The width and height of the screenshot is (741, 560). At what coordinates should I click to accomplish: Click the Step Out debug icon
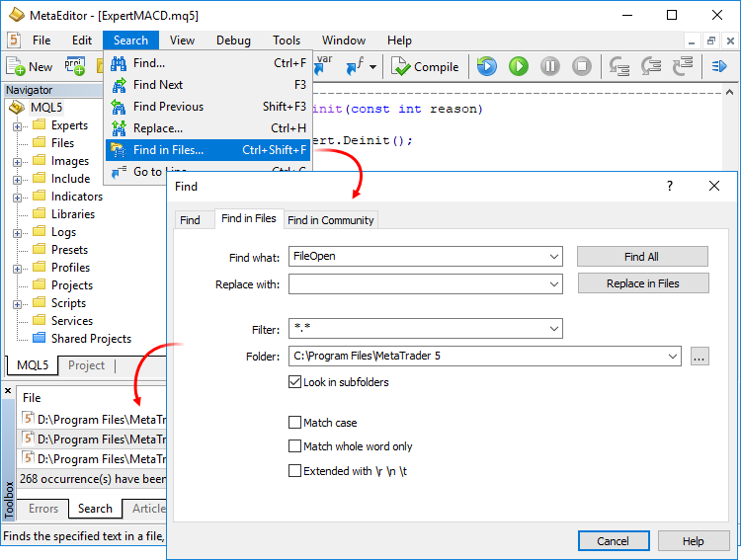(683, 66)
